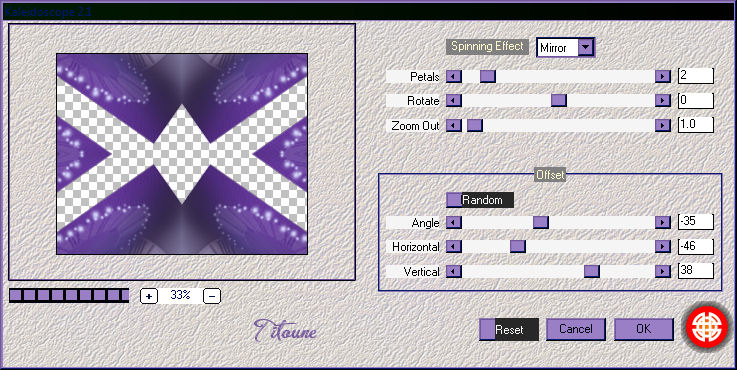Click Petals left arrow
737x370 pixels.
[454, 76]
